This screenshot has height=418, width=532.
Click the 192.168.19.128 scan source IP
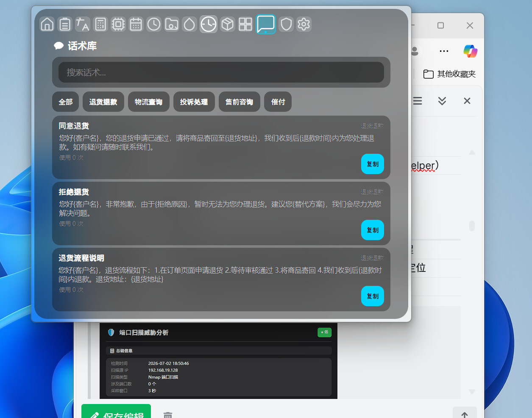[x=163, y=370]
